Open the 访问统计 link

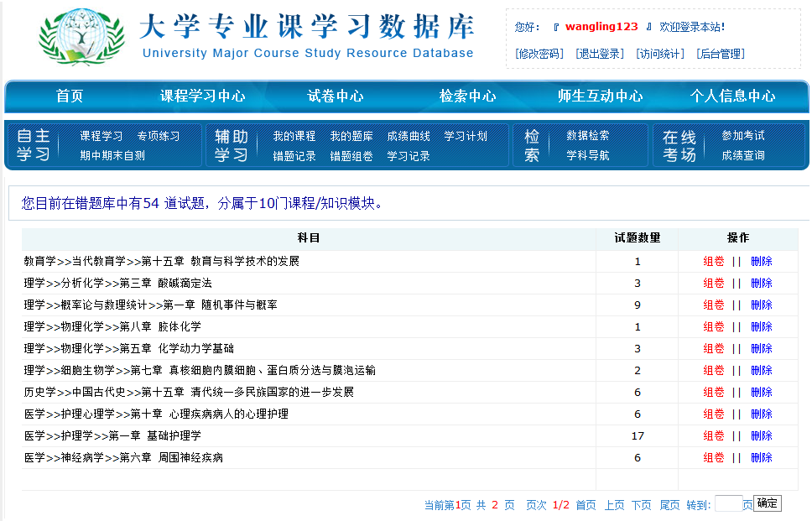[x=660, y=54]
